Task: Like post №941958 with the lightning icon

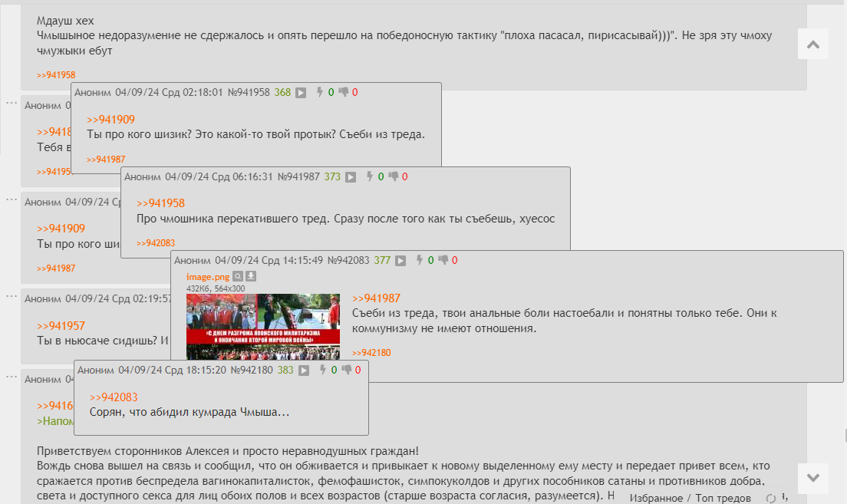Action: [320, 92]
